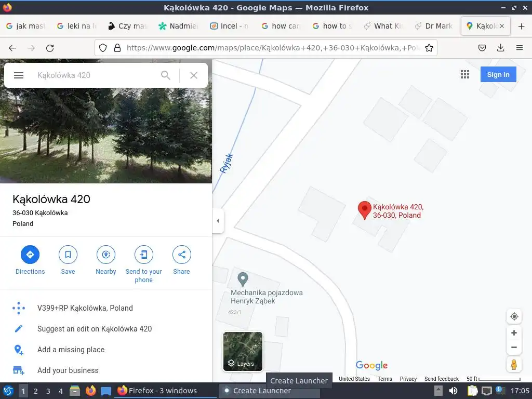Switch to the 'What Ki' tab

pos(383,26)
